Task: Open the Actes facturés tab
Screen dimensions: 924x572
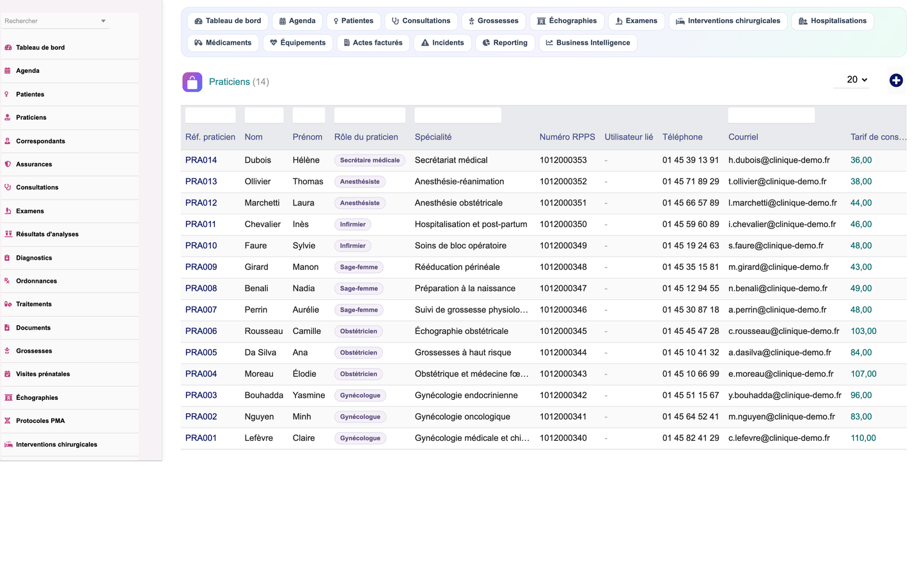Action: (373, 43)
